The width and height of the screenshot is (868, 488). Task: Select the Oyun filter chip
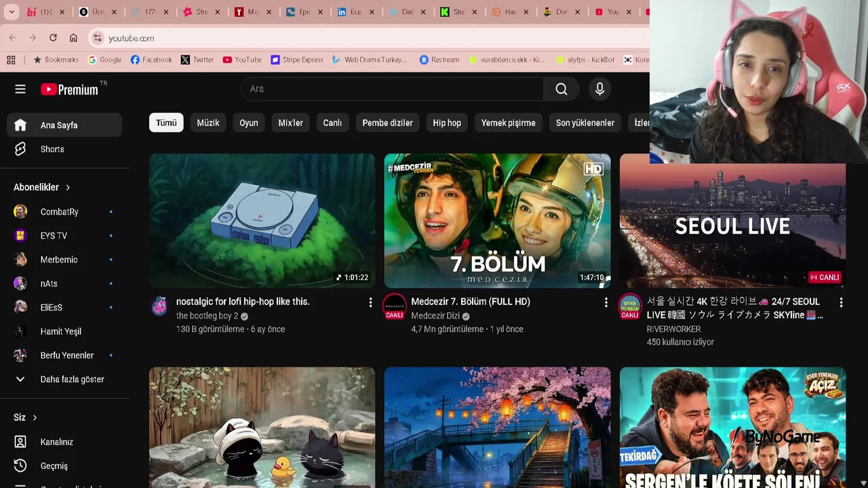[x=249, y=123]
